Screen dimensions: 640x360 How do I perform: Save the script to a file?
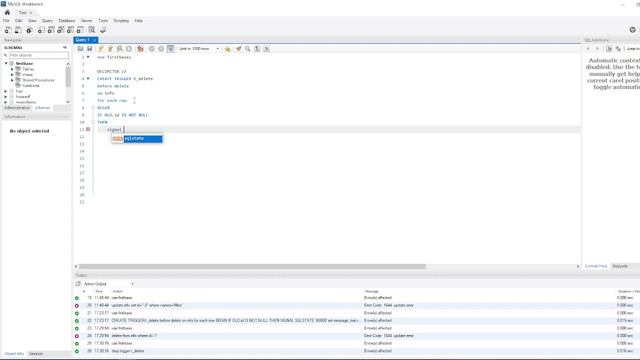[89, 49]
